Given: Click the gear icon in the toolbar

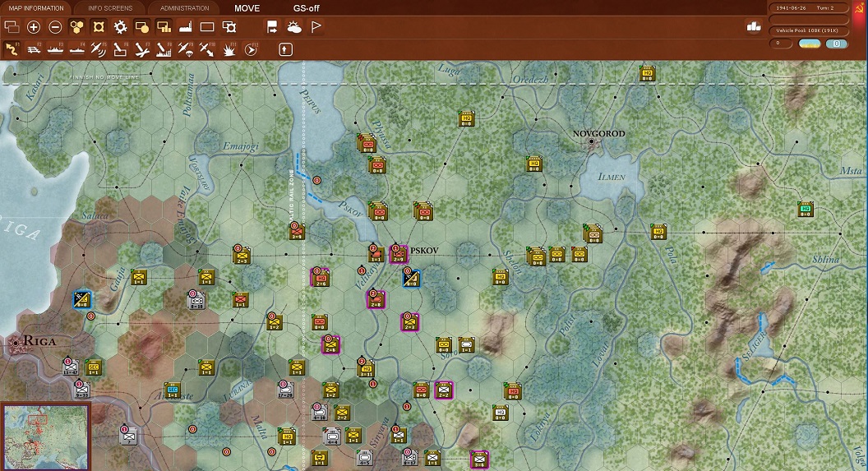Looking at the screenshot, I should click(x=120, y=26).
